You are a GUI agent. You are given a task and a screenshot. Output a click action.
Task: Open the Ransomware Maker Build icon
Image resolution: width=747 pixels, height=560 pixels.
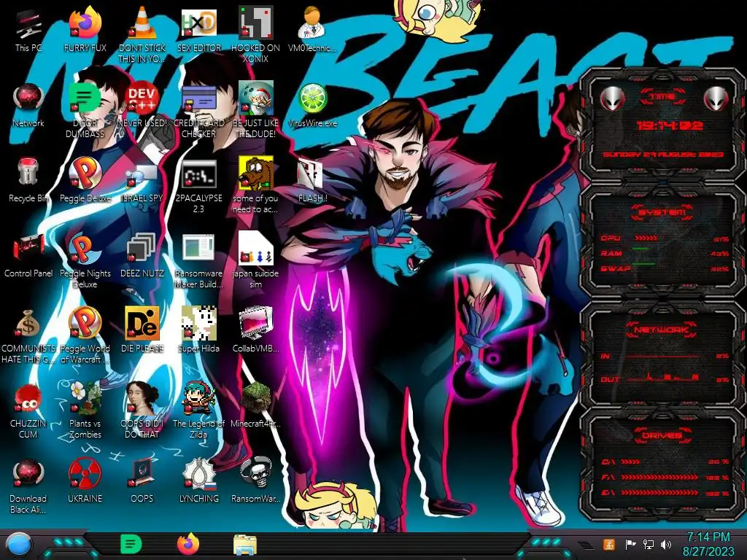pyautogui.click(x=198, y=260)
